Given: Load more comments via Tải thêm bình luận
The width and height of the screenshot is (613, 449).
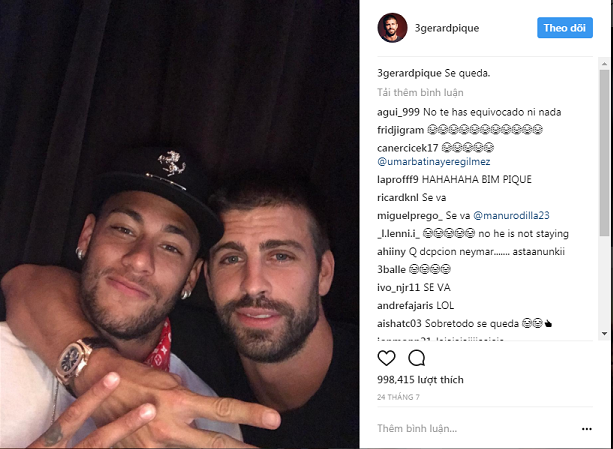Looking at the screenshot, I should pos(420,93).
